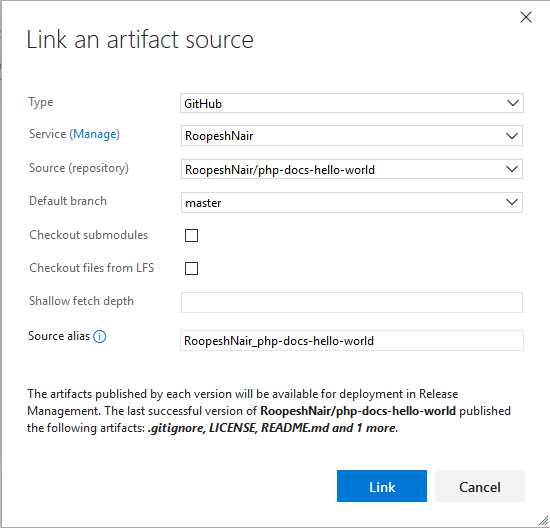Click the Shallow fetch depth input field
The width and height of the screenshot is (550, 528).
(352, 302)
